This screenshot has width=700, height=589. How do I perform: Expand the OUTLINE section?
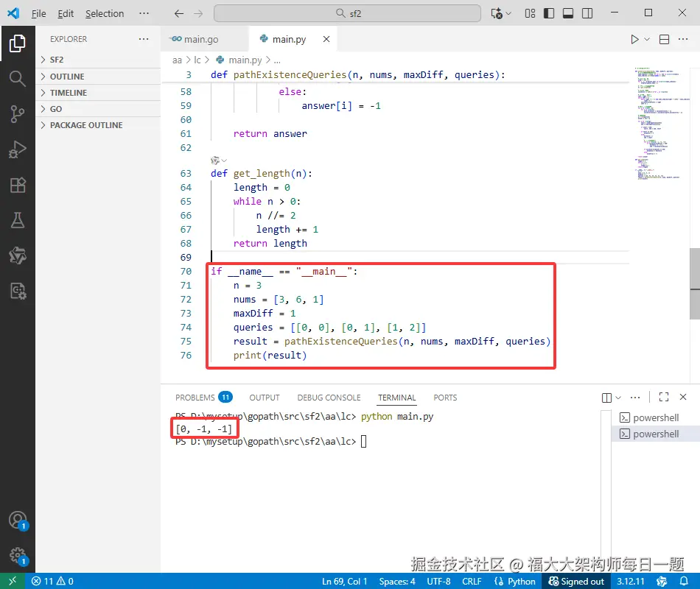[98, 77]
